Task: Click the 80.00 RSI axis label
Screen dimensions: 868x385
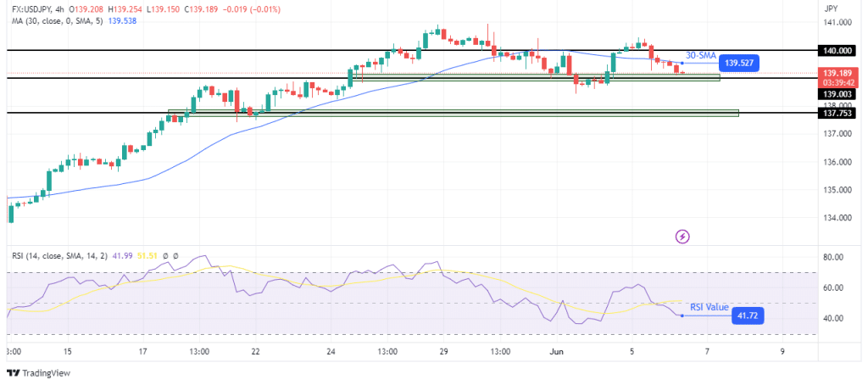Action: [x=835, y=258]
